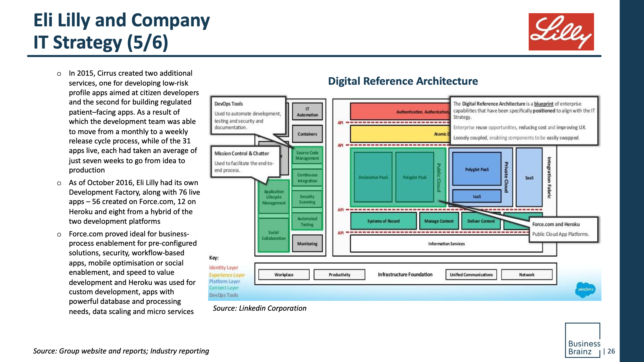This screenshot has height=362, width=644.
Task: Click Polyglot PaaS in Public Cloud
Action: (x=415, y=177)
